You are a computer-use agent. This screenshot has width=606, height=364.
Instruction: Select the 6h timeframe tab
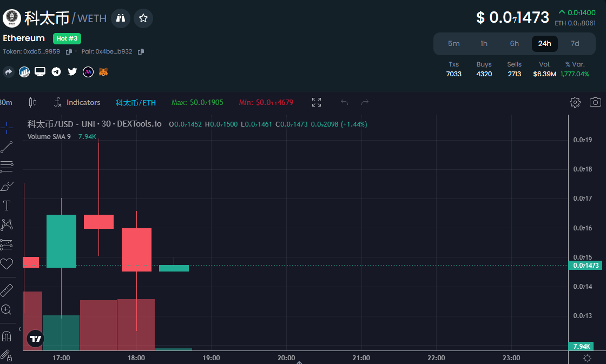tap(514, 44)
